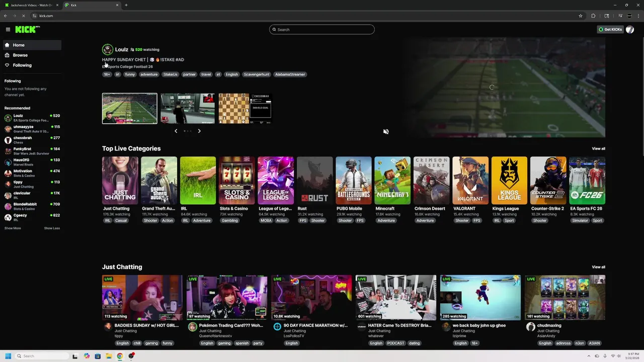Go to the next featured stream
This screenshot has height=362, width=644.
(x=199, y=131)
